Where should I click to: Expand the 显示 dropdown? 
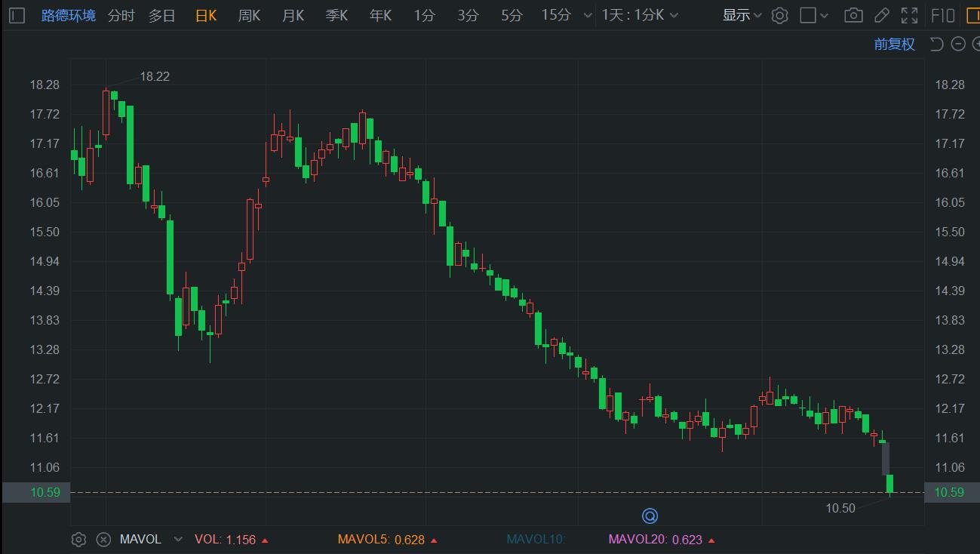[x=742, y=15]
